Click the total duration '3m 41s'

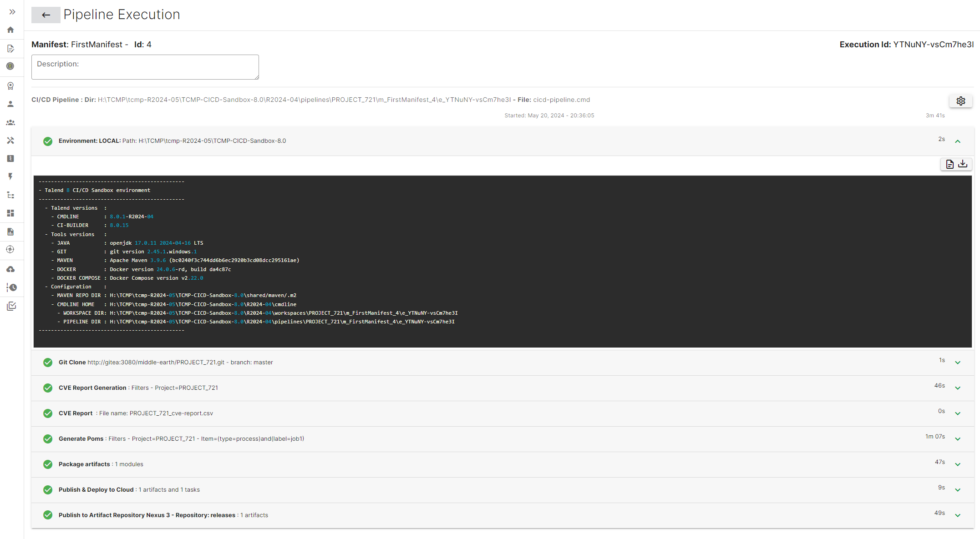935,116
